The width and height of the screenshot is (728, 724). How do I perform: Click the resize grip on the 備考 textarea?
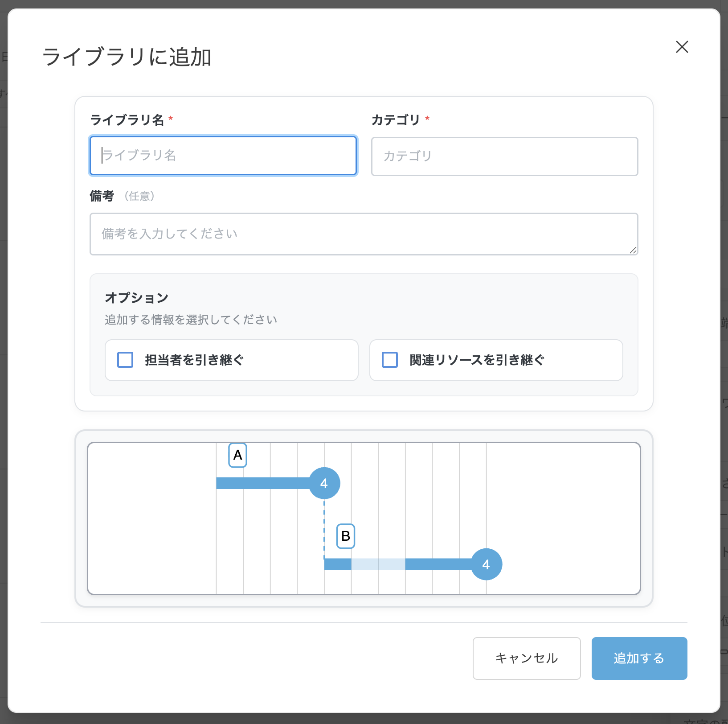(x=633, y=250)
